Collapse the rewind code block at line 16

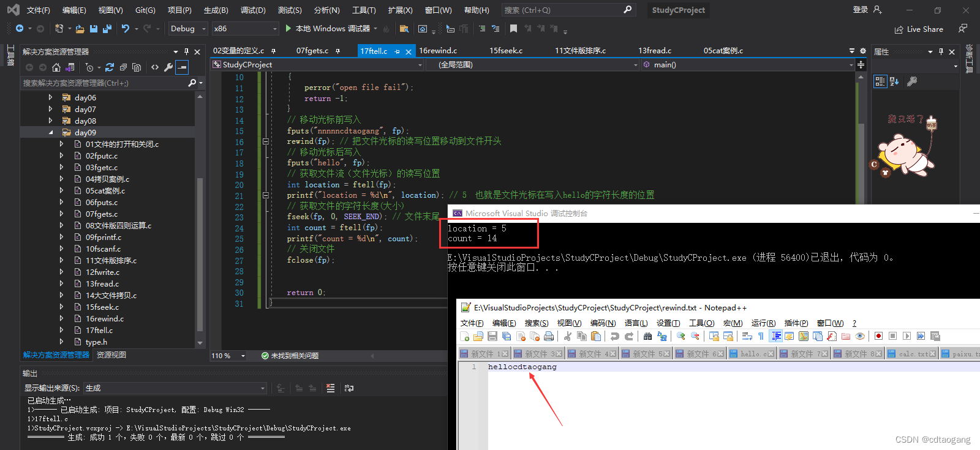[266, 141]
